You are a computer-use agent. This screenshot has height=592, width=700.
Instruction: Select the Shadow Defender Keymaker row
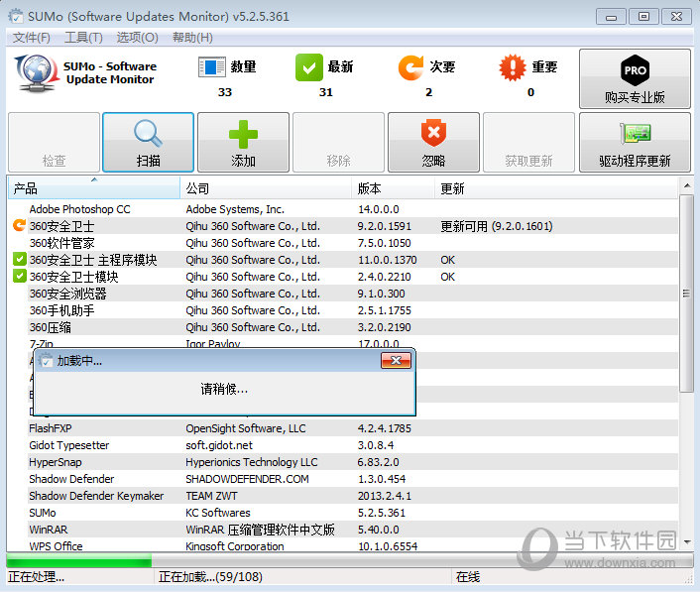pos(342,496)
